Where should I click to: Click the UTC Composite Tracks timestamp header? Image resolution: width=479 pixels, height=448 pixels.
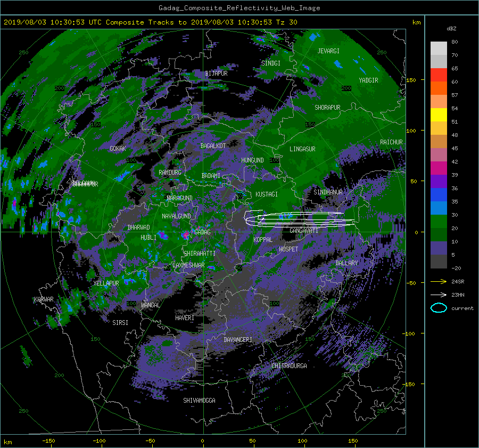click(151, 22)
